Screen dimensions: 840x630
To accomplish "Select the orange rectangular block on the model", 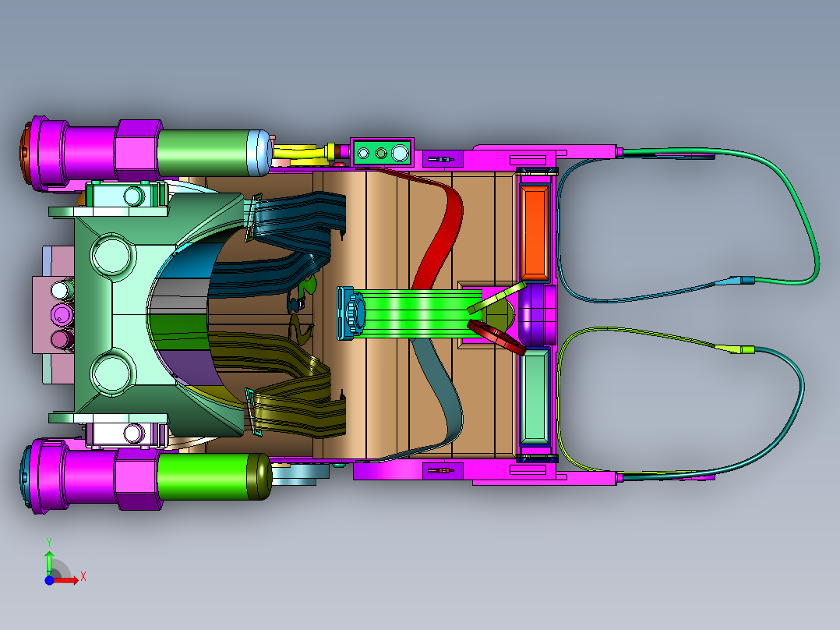I will tap(535, 232).
